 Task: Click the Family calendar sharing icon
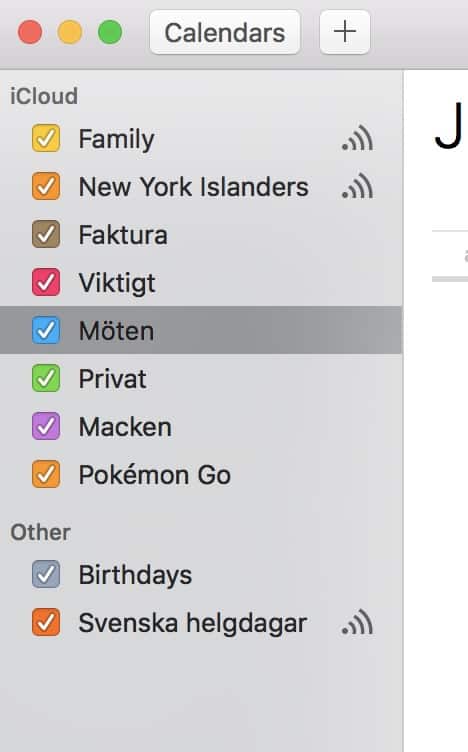(x=357, y=139)
